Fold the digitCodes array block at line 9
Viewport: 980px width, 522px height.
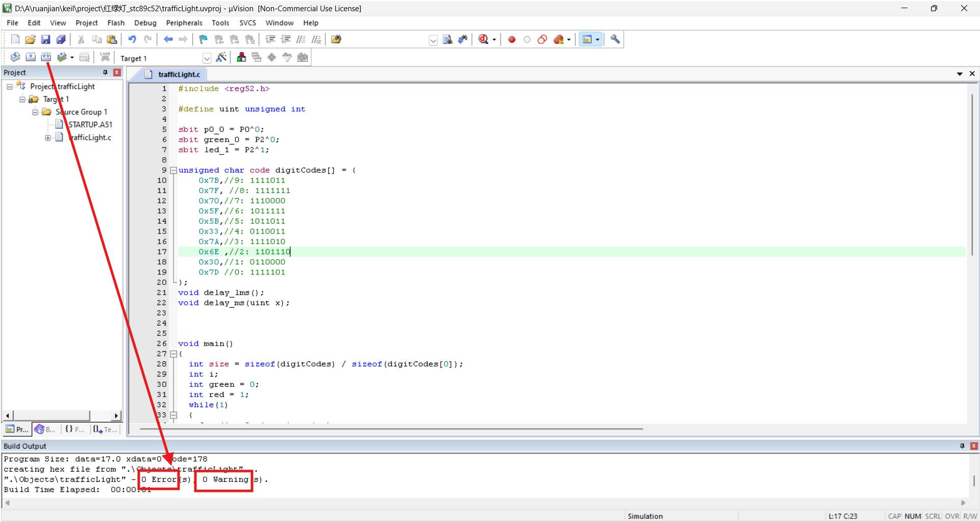(x=173, y=170)
